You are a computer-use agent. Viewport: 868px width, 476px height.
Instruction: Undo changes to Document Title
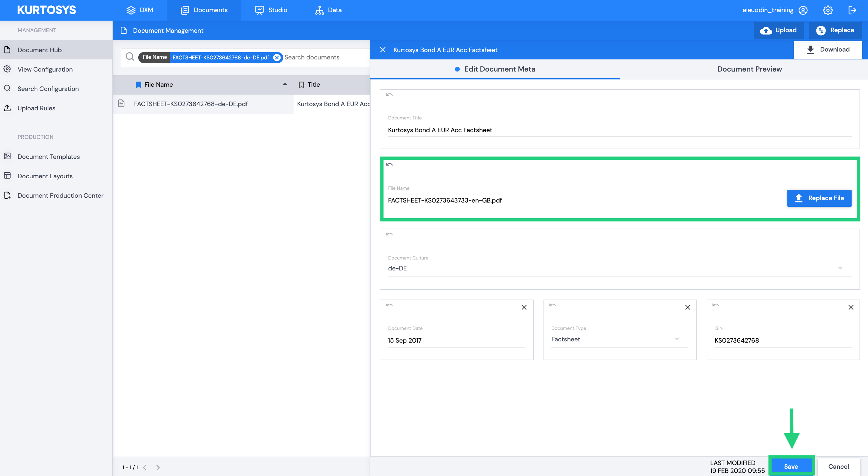389,95
